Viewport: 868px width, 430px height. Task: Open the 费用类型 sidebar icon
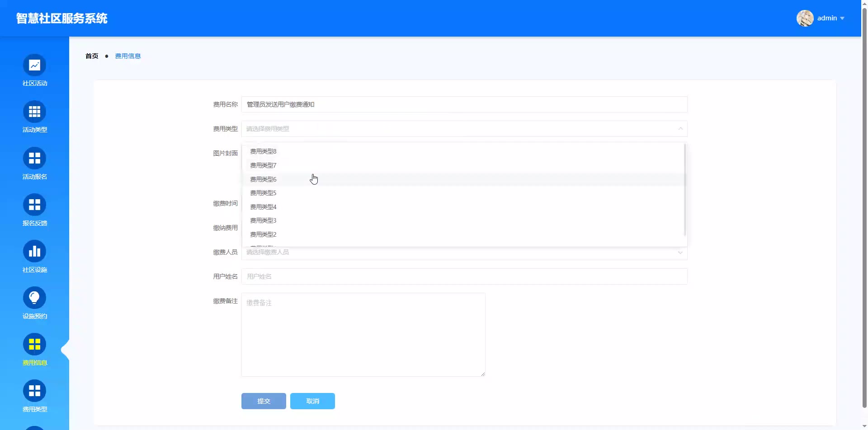(x=34, y=391)
